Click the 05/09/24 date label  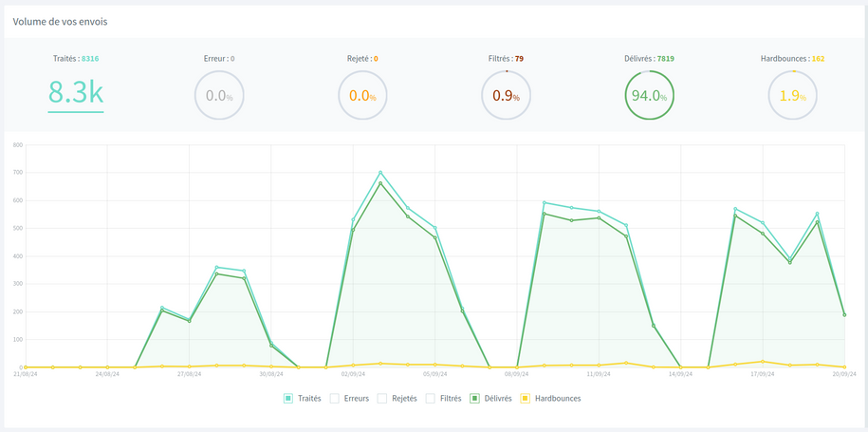tap(434, 374)
